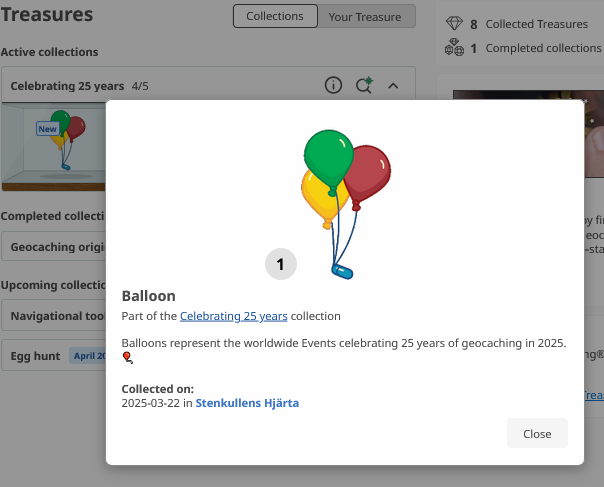
Task: Collapse the Celebrating 25 years collection
Action: point(393,86)
